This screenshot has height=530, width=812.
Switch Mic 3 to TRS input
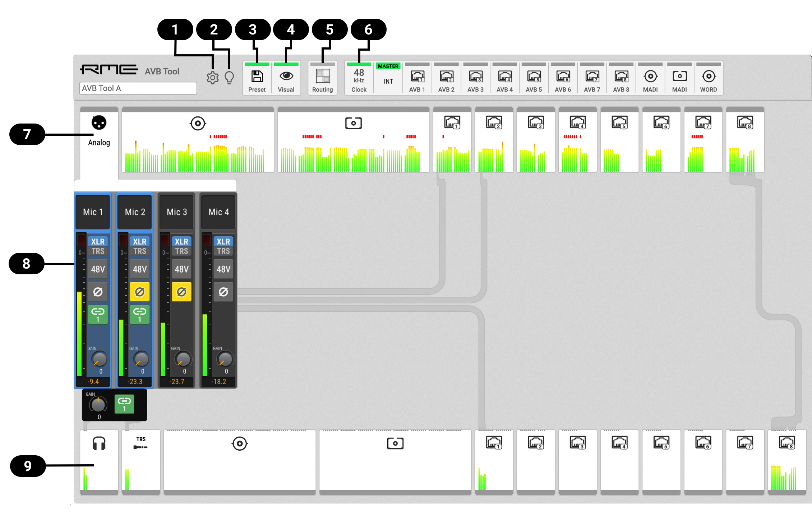pos(181,251)
